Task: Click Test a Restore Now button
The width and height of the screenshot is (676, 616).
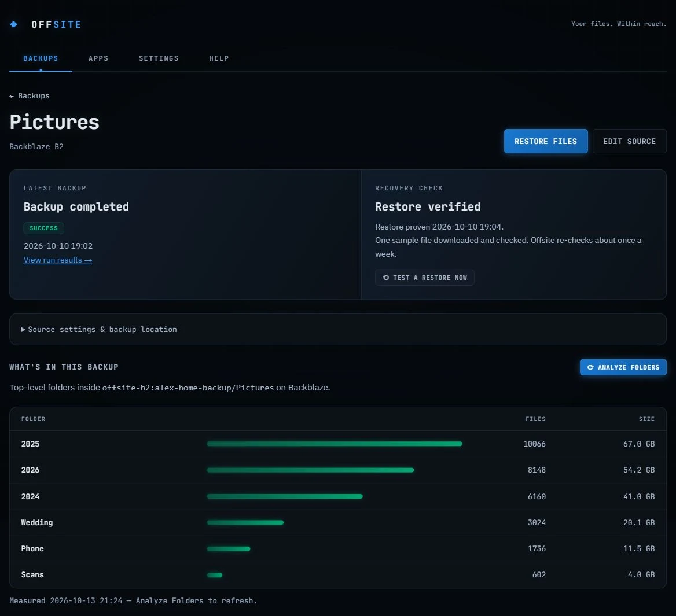Action: click(x=424, y=278)
